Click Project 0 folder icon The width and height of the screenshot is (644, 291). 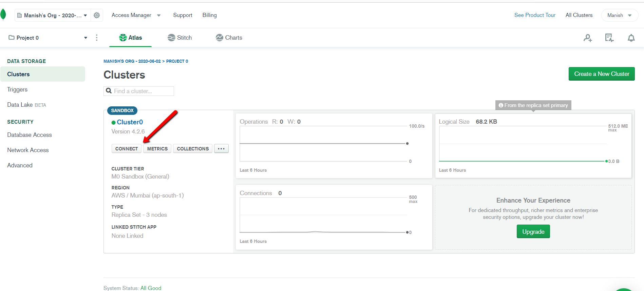12,38
